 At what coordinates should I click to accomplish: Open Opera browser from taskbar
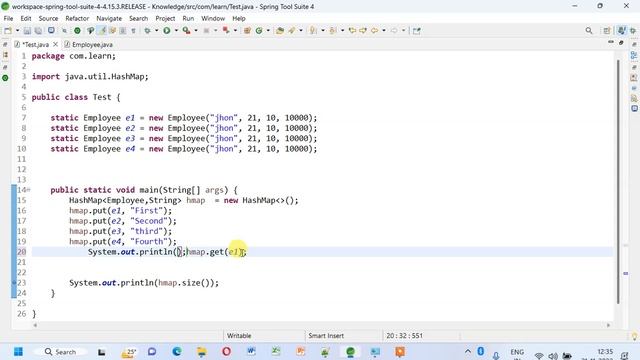click(227, 351)
